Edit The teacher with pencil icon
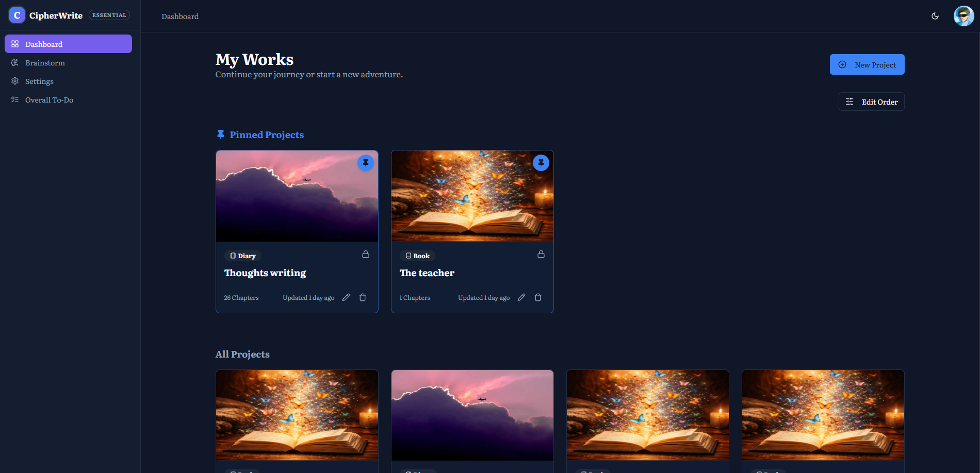This screenshot has width=980, height=473. click(521, 297)
